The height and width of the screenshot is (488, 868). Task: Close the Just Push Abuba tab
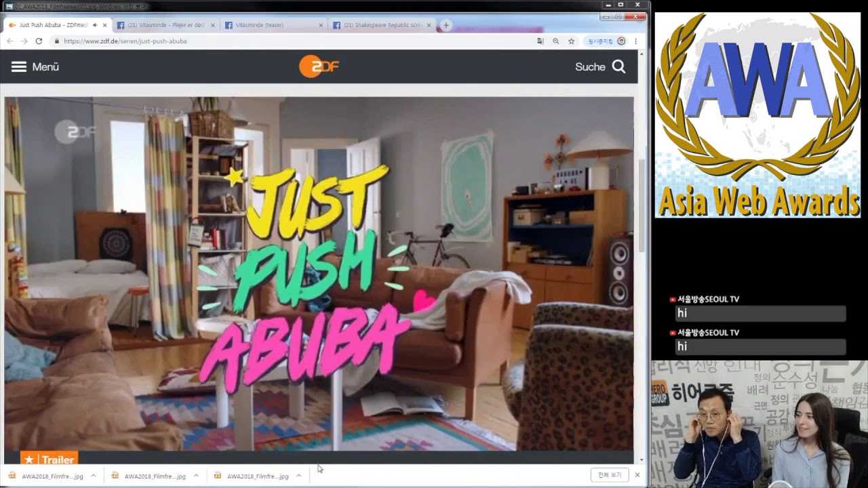click(x=104, y=25)
